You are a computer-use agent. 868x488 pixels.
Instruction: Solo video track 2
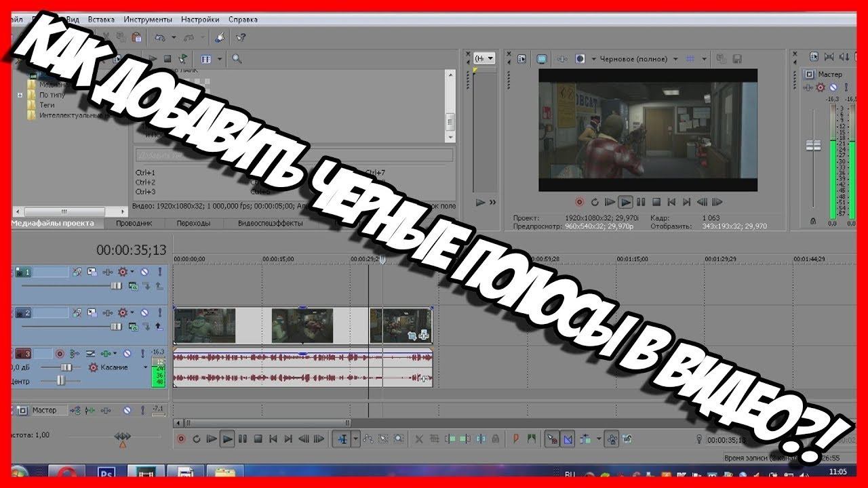(x=160, y=312)
